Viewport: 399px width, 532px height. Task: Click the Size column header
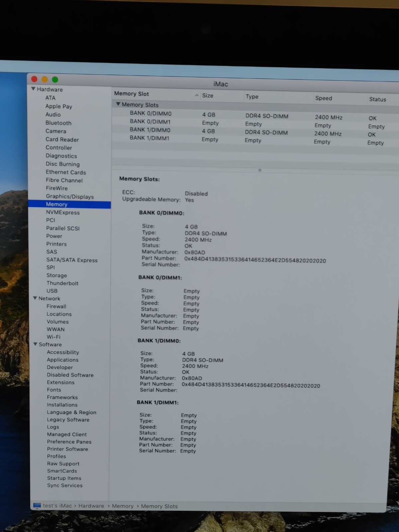(x=207, y=95)
